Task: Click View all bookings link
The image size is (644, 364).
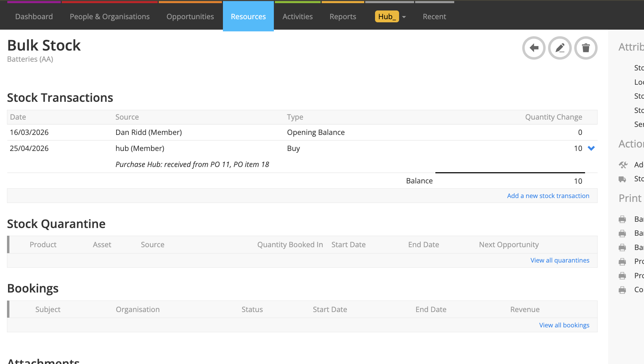Action: [564, 325]
